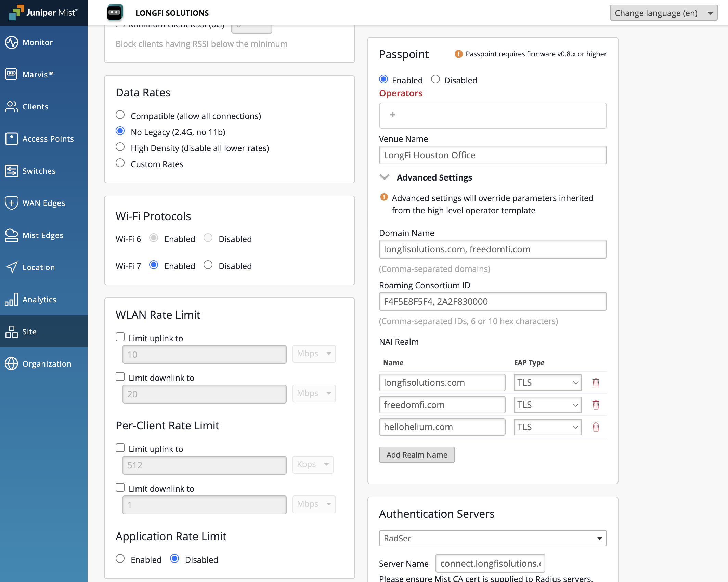This screenshot has width=728, height=582.
Task: Click the Passpoint firmware warning icon
Action: (x=458, y=54)
